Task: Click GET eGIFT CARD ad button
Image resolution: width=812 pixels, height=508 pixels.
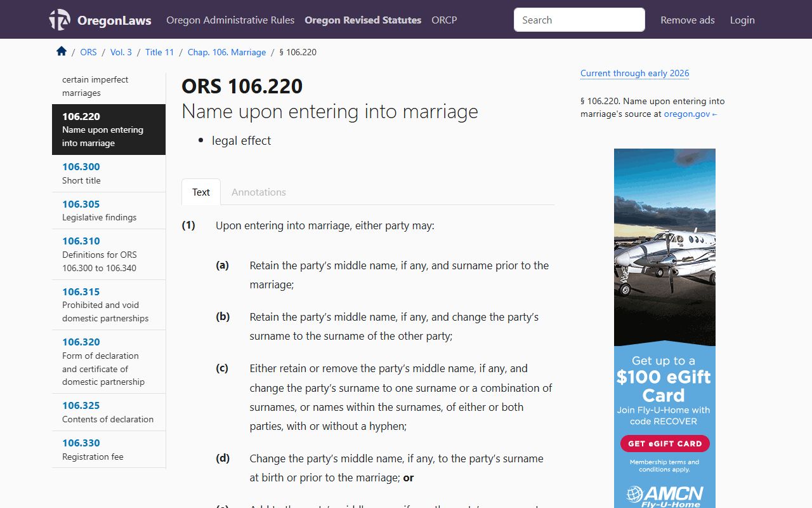Action: pos(665,443)
